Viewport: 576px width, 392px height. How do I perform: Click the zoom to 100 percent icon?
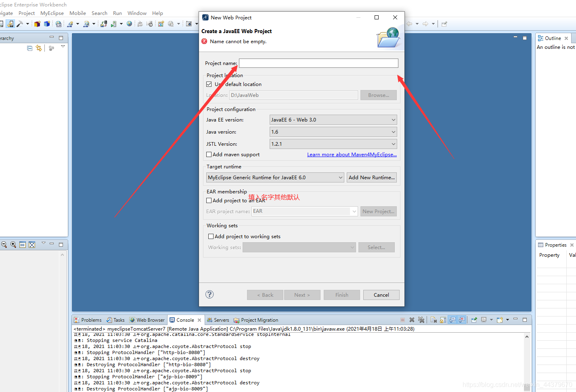click(x=23, y=245)
